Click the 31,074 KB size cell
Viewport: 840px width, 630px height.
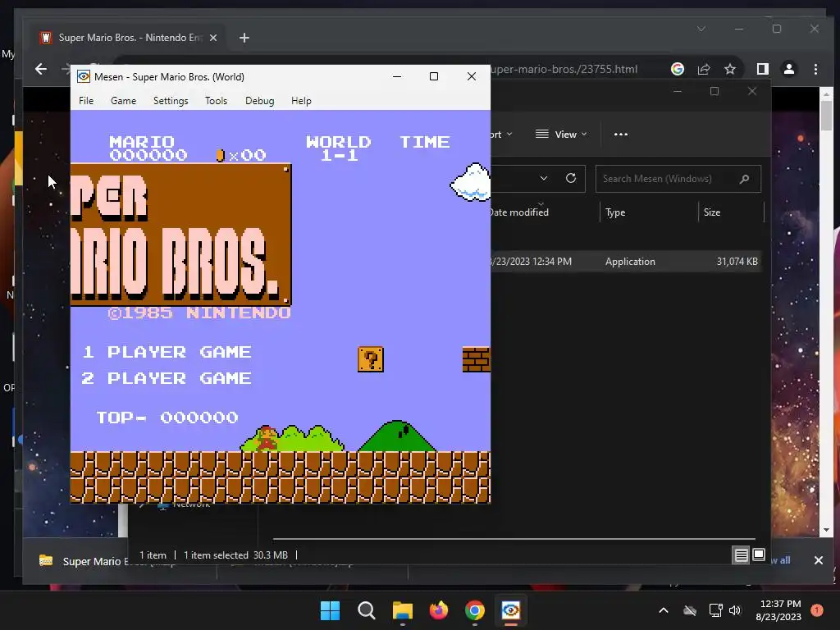pyautogui.click(x=737, y=262)
